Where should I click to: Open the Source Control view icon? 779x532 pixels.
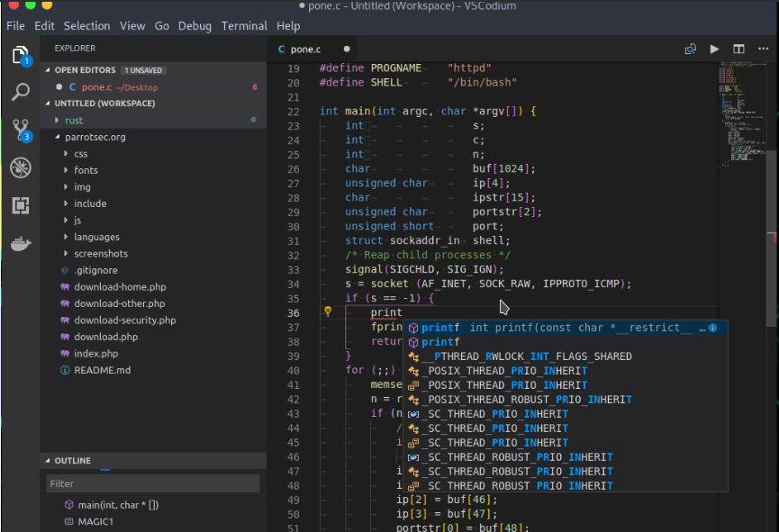point(20,131)
